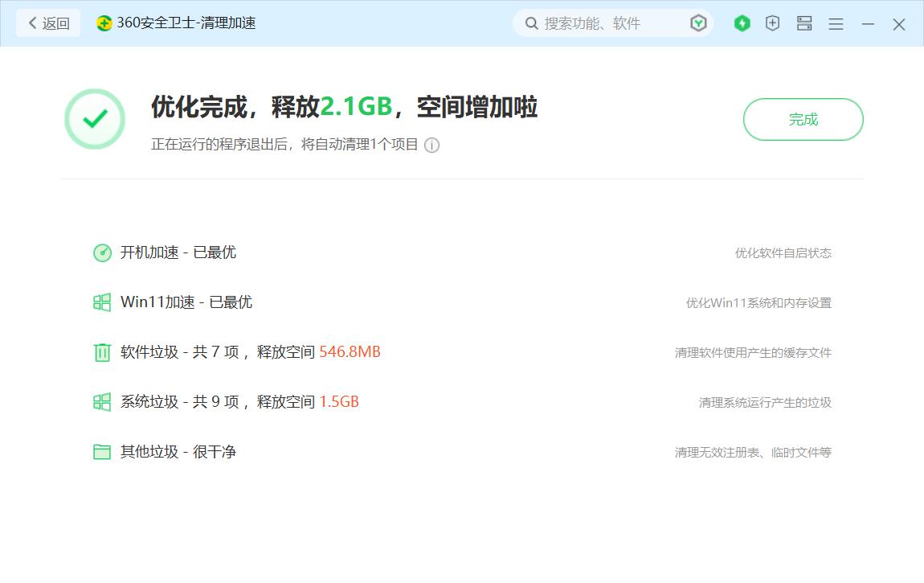The image size is (924, 583).
Task: Click the trash icon beside 软件垃圾
Action: tap(102, 352)
